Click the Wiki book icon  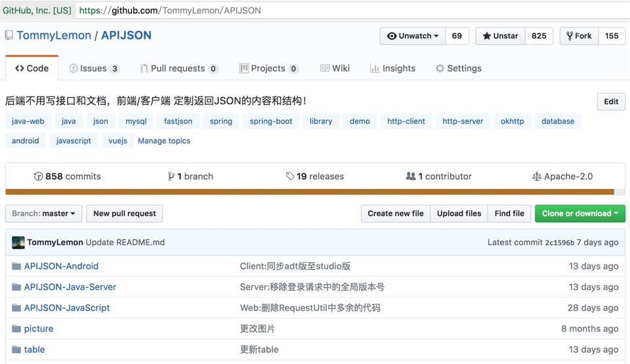point(325,68)
